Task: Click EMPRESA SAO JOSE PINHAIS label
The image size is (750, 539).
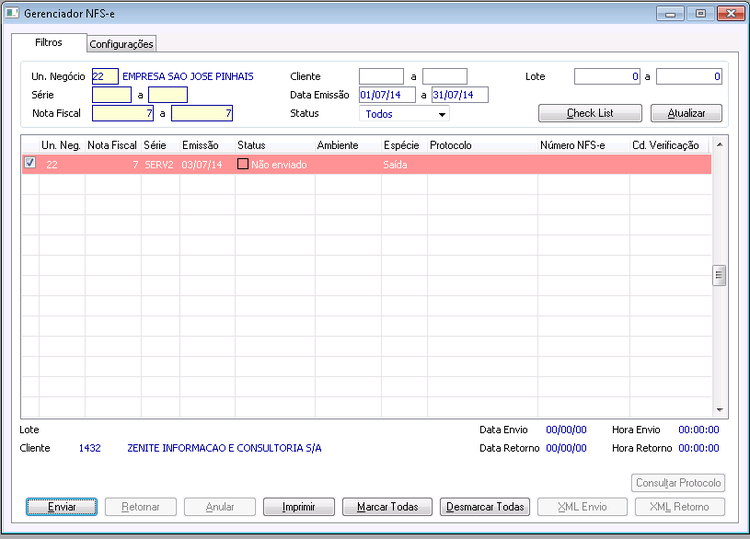Action: coord(188,77)
